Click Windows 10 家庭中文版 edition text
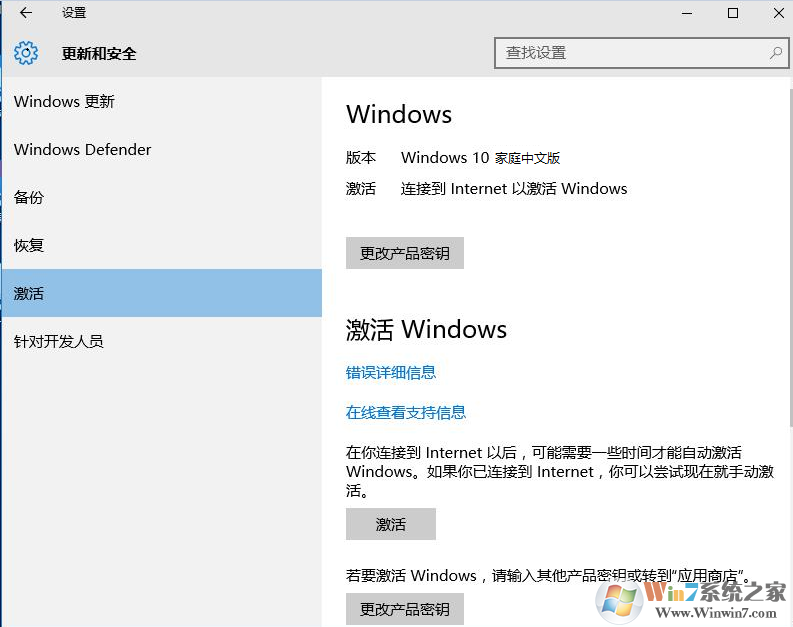The height and width of the screenshot is (627, 793). 480,158
